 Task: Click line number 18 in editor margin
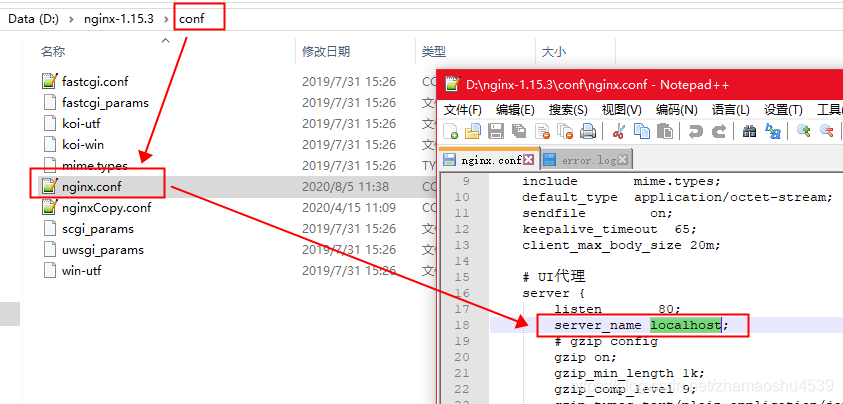coord(462,325)
